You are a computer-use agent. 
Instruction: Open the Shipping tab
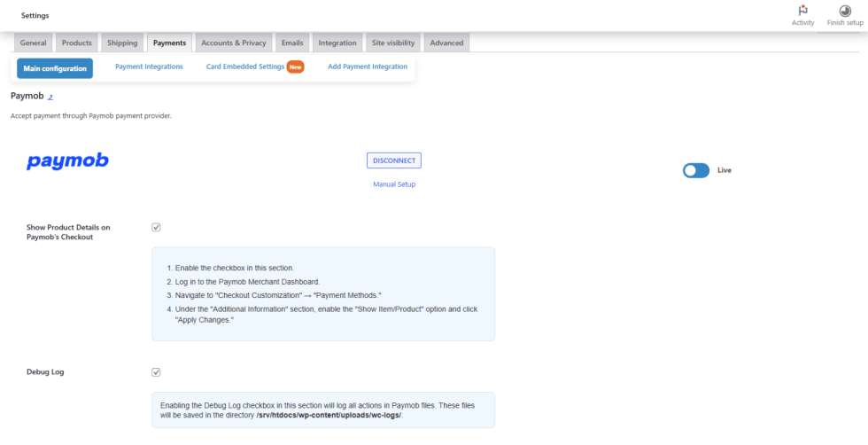pos(122,43)
